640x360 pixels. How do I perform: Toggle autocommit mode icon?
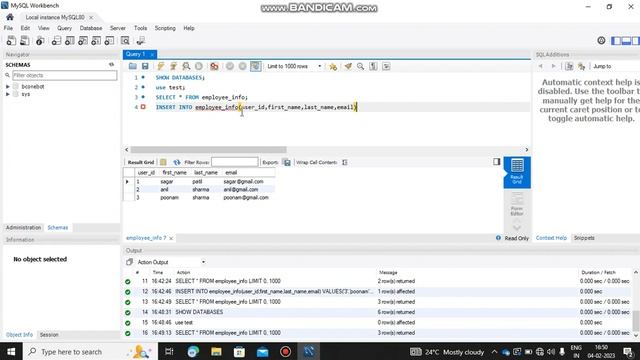click(x=256, y=66)
